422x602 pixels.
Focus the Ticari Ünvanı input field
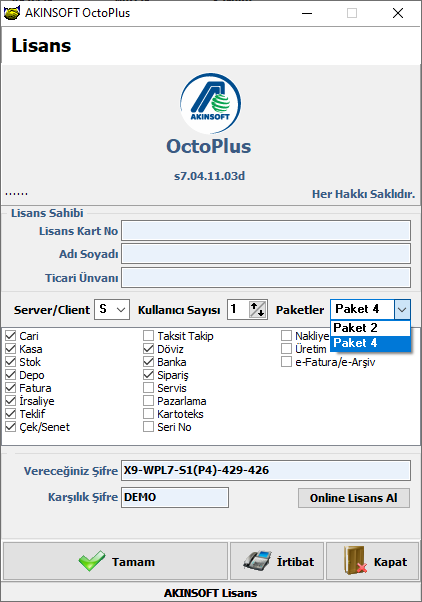point(266,278)
